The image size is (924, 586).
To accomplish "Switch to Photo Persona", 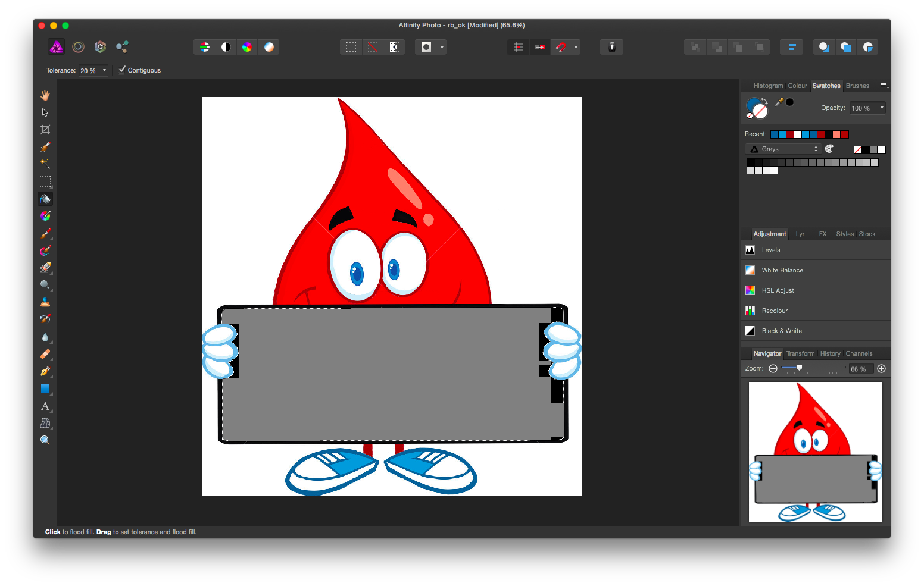I will (57, 47).
